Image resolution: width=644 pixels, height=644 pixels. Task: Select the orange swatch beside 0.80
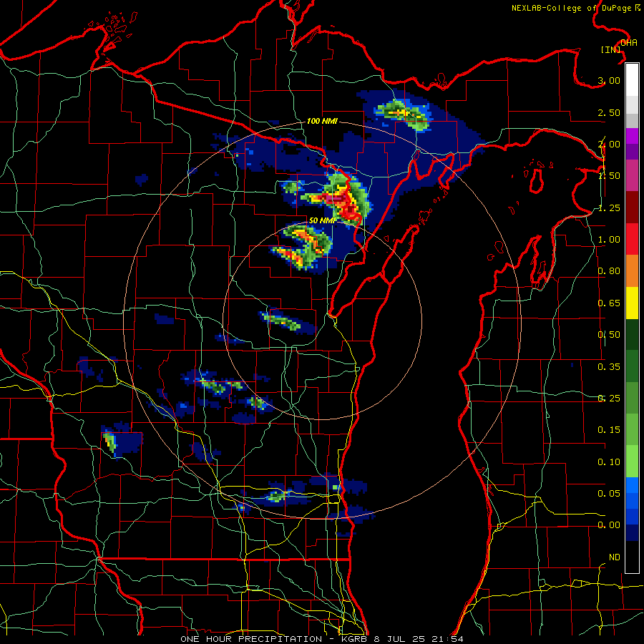coord(632,271)
